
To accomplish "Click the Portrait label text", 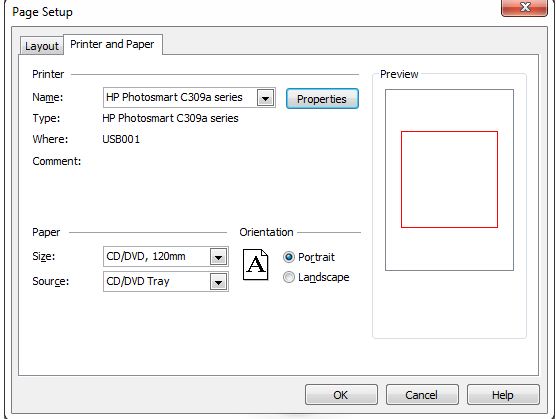I will tap(316, 257).
